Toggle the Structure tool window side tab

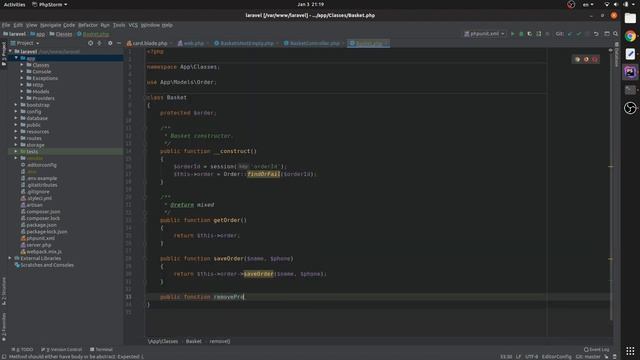pos(4,291)
